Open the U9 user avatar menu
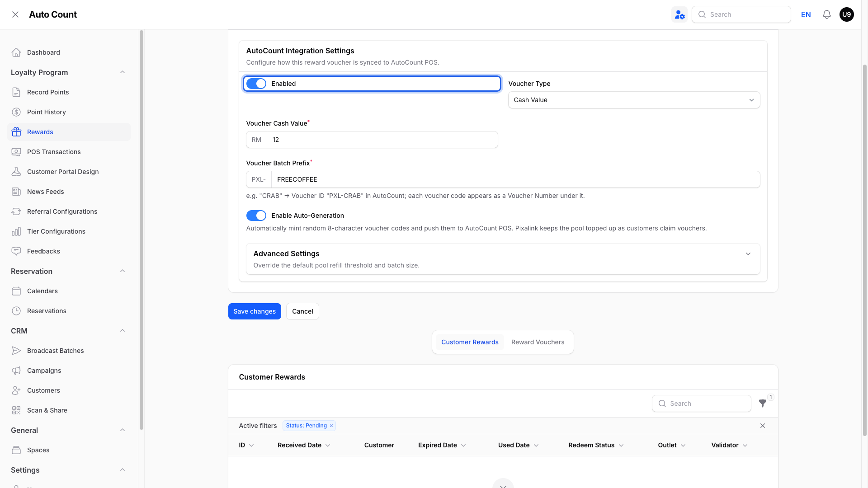The image size is (868, 488). [847, 14]
